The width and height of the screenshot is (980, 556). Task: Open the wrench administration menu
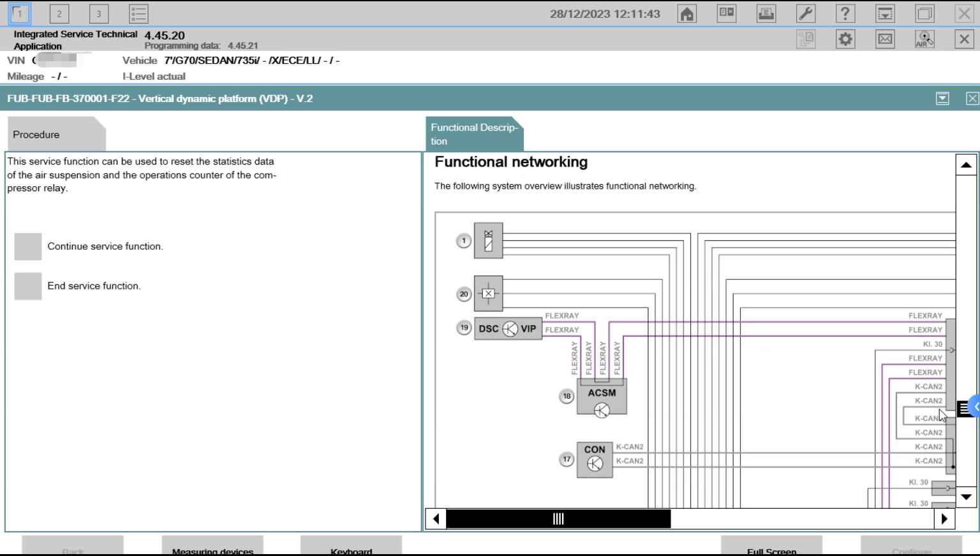(x=806, y=13)
